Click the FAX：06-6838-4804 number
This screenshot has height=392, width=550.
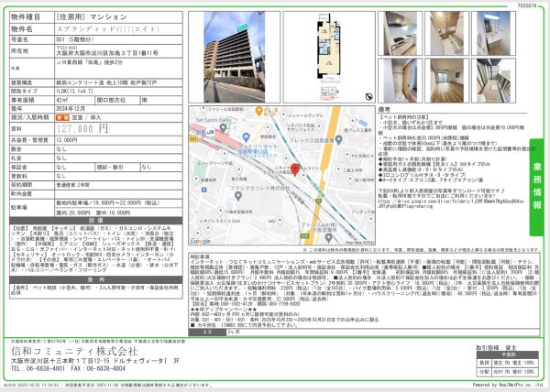click(x=98, y=368)
